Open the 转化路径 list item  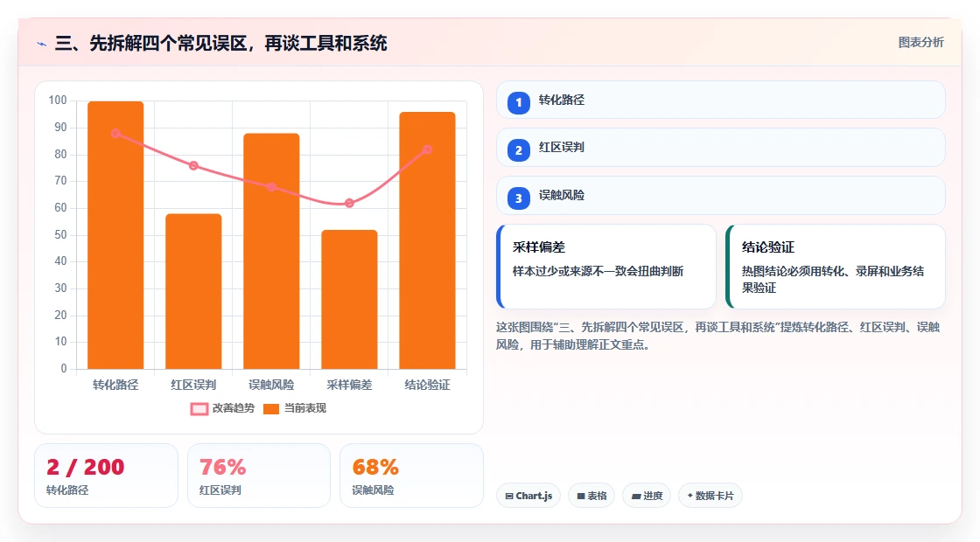click(721, 100)
